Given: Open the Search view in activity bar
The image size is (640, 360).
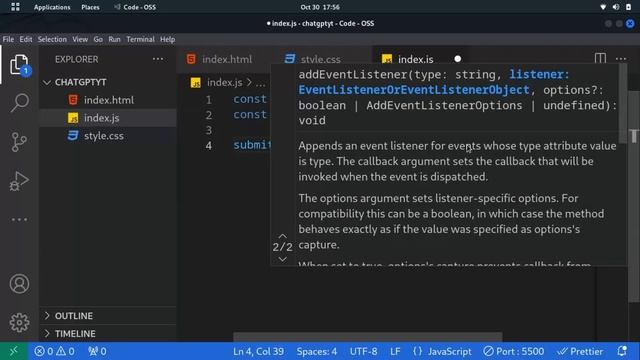Looking at the screenshot, I should pyautogui.click(x=19, y=102).
